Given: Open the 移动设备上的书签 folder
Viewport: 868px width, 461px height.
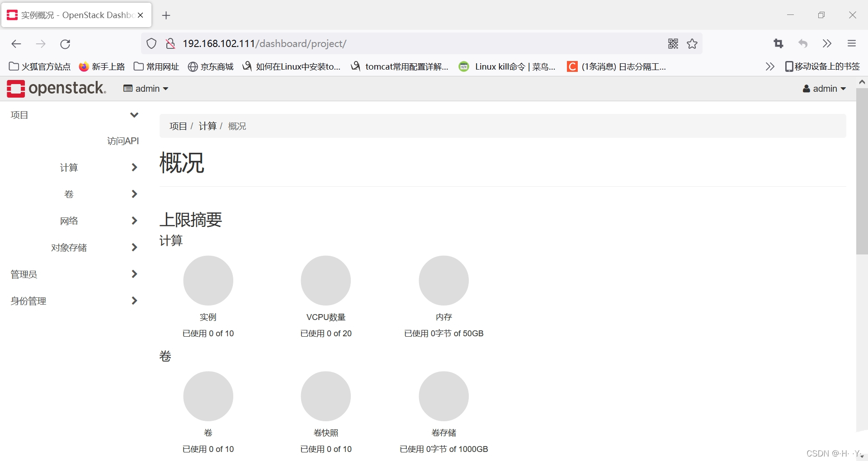Looking at the screenshot, I should 822,66.
